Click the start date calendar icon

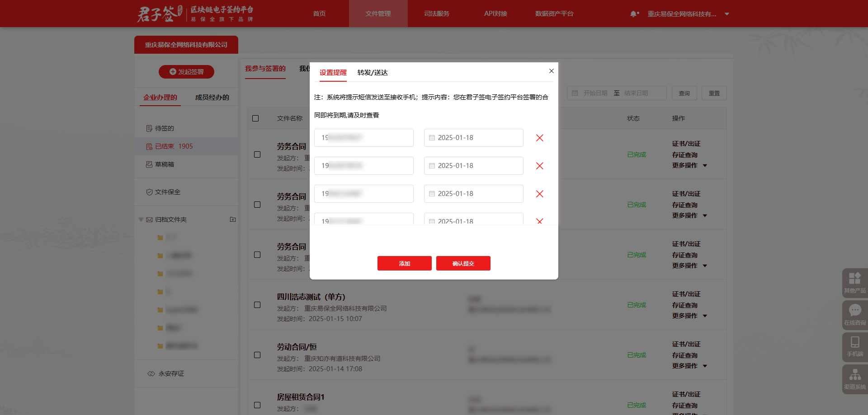(x=575, y=93)
